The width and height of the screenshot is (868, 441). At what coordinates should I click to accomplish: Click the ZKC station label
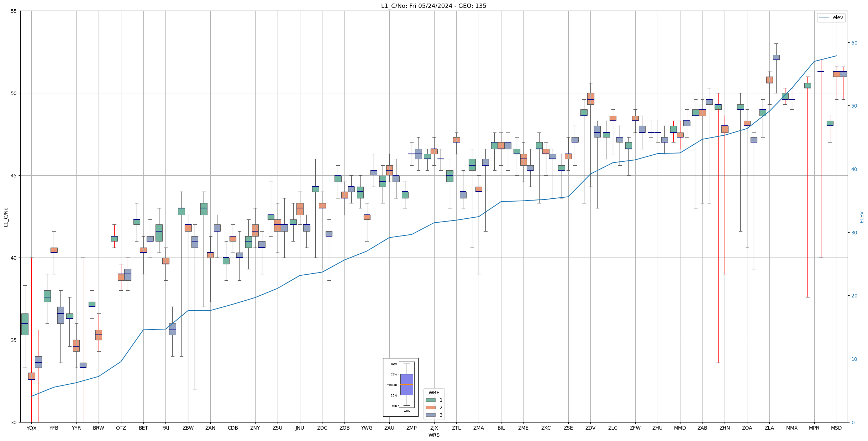pyautogui.click(x=546, y=428)
